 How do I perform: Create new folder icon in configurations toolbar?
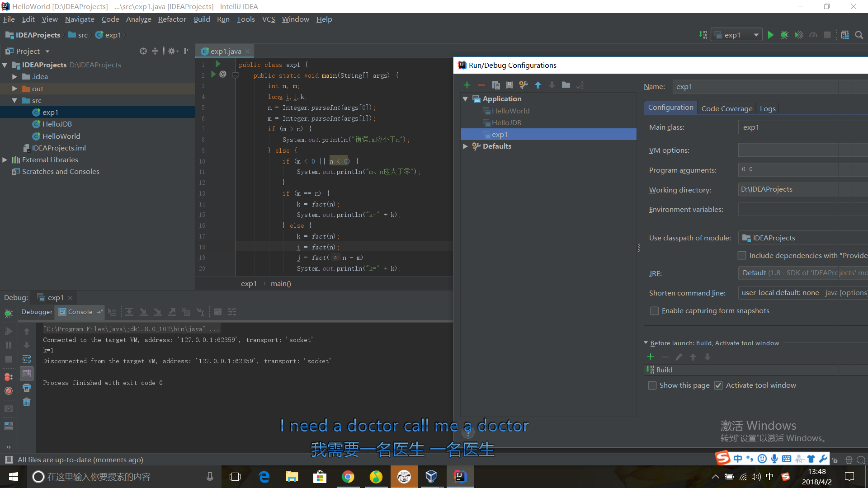point(566,85)
